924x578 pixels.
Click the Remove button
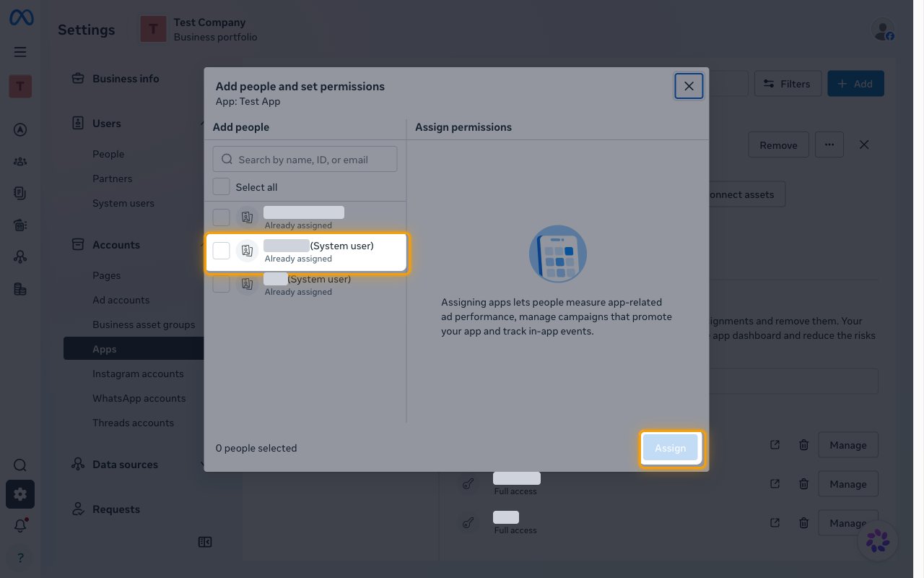pos(778,144)
